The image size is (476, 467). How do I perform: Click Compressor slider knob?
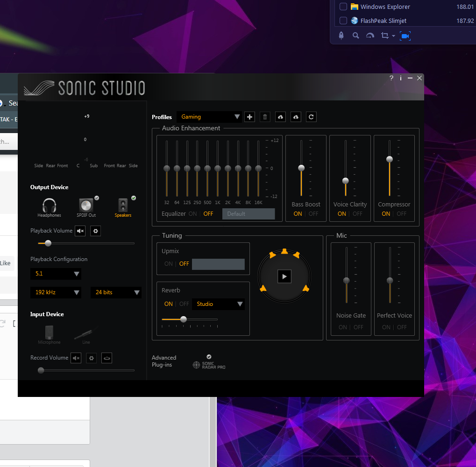coord(390,159)
